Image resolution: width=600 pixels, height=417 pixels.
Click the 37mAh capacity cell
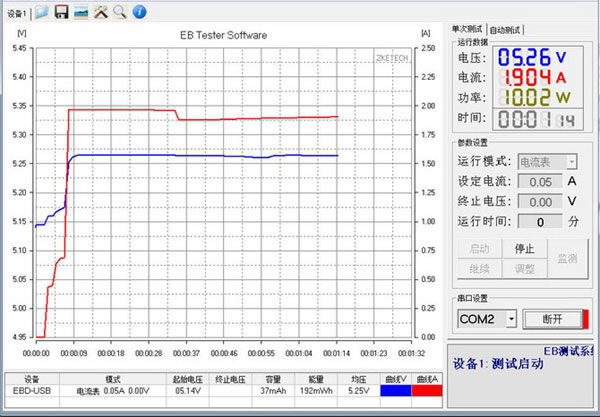(x=273, y=391)
